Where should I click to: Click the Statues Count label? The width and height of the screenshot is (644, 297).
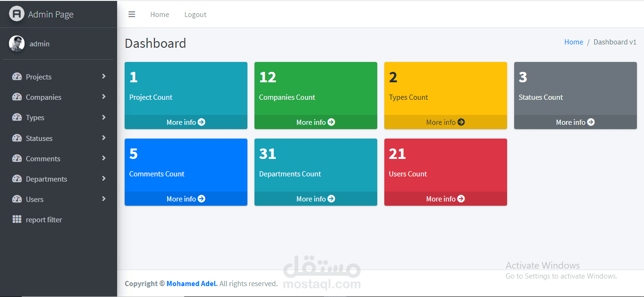[541, 97]
